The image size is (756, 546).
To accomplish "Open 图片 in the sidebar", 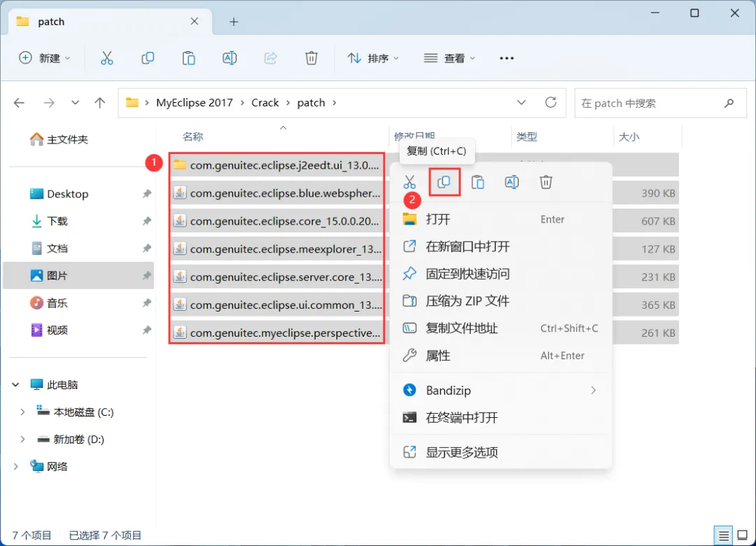I will pyautogui.click(x=78, y=276).
